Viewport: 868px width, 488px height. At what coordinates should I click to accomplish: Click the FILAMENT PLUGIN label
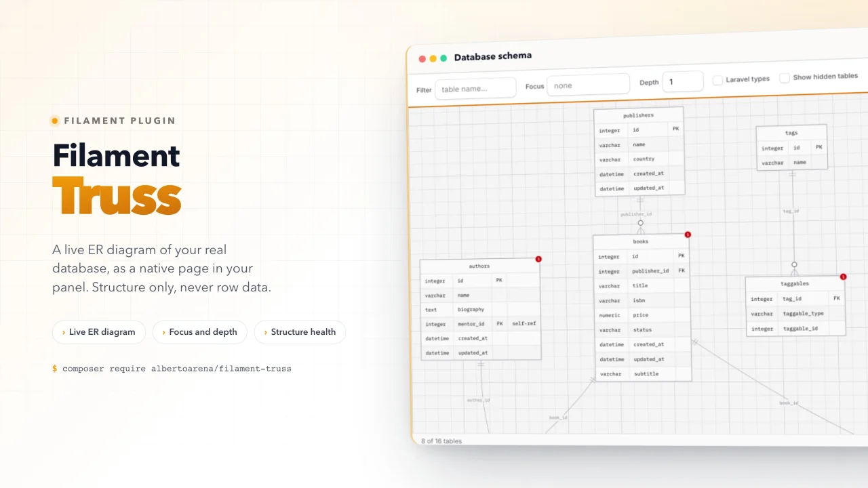119,121
